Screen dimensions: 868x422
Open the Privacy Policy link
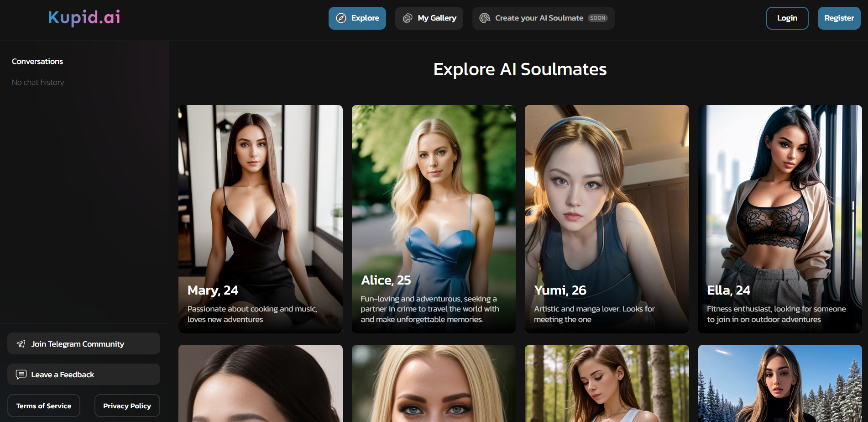[x=127, y=406]
